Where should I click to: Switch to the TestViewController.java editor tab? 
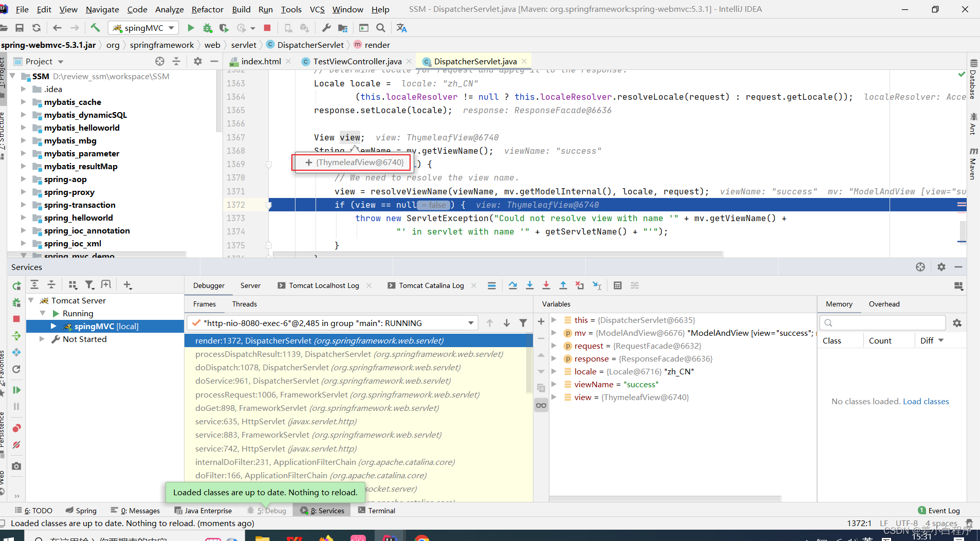coord(357,61)
